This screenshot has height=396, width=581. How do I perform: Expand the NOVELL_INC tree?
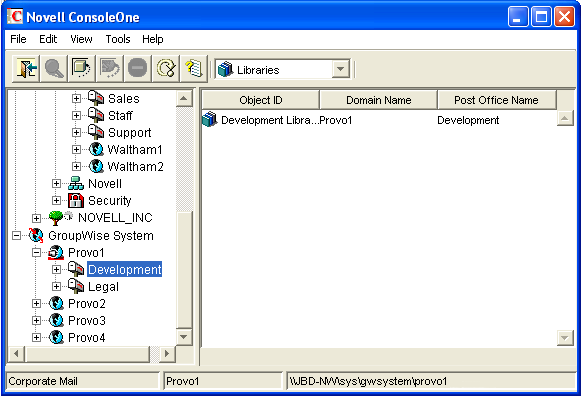click(36, 218)
